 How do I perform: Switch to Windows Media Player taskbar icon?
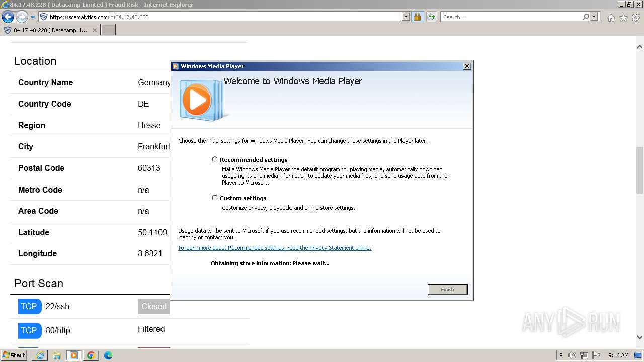[x=74, y=355]
